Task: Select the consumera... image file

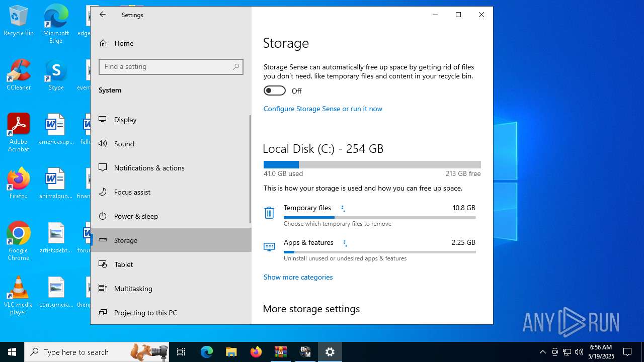Action: [x=56, y=292]
